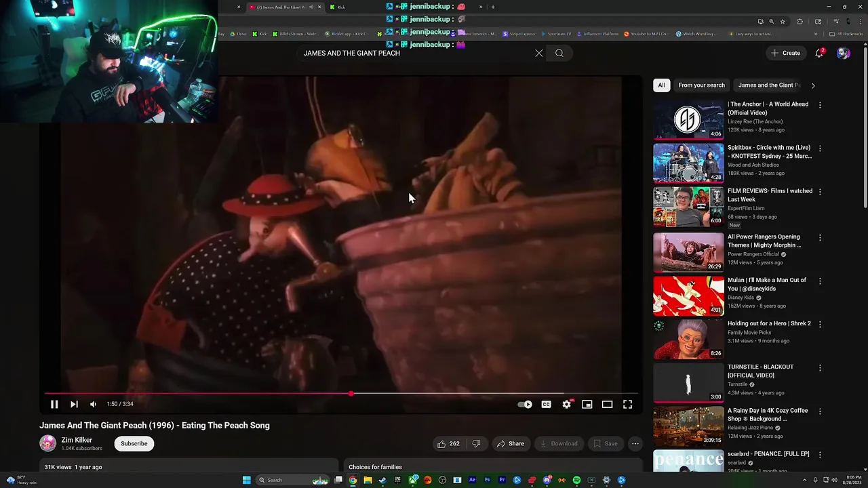This screenshot has height=488, width=868.
Task: Open options for Rainy Day Coffee Shop video
Action: coord(820,411)
